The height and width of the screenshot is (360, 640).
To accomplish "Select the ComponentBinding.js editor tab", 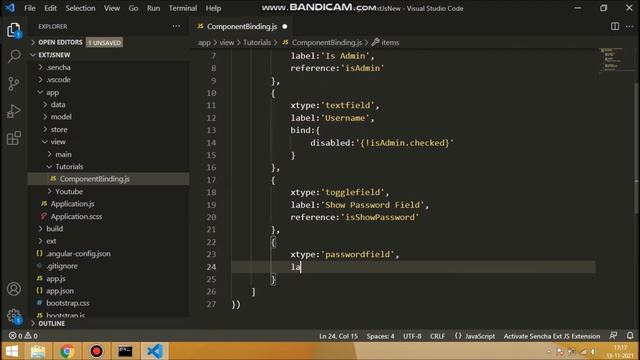I will [242, 27].
